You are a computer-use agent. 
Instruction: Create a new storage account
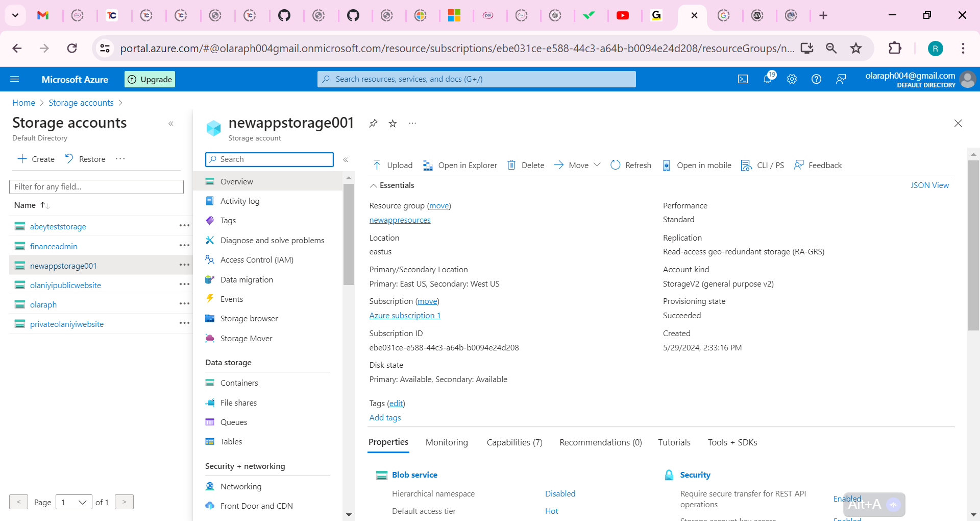(36, 159)
